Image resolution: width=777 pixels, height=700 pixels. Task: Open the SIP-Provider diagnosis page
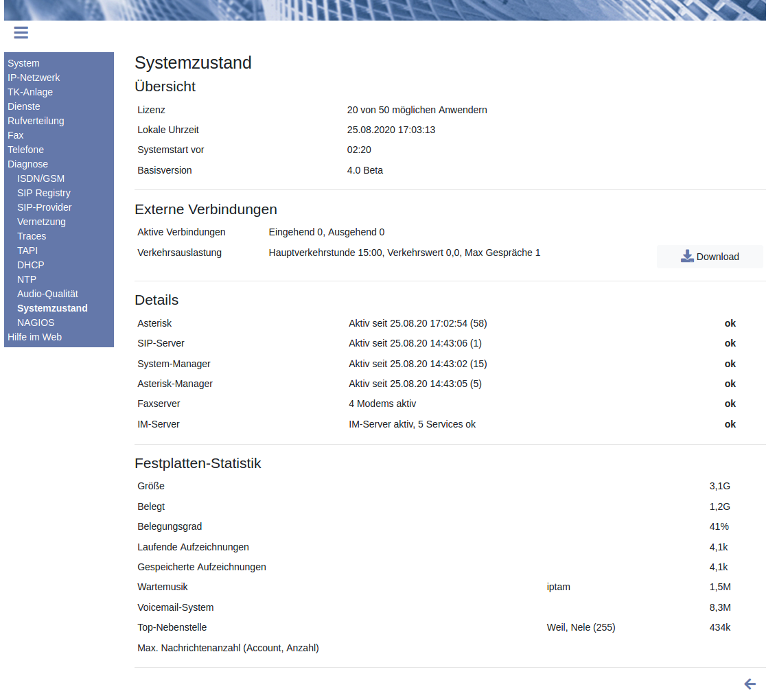point(45,207)
